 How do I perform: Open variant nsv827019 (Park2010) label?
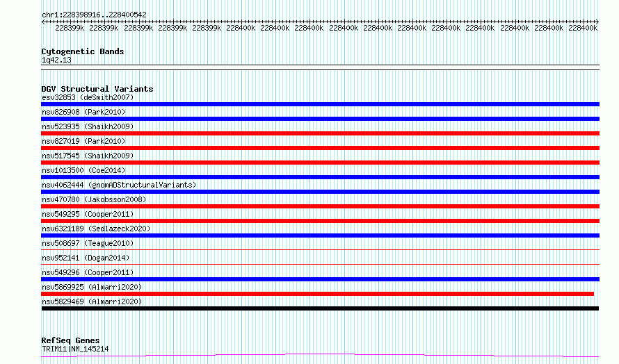point(83,141)
